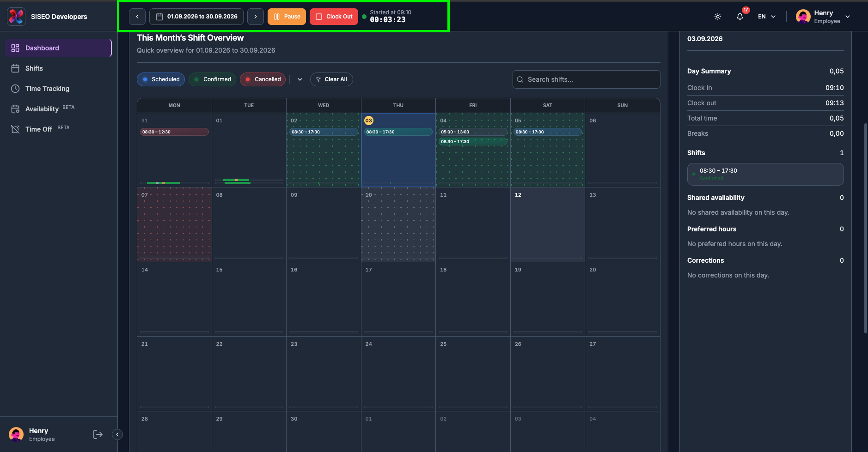
Task: Go to next month with right arrow
Action: tap(256, 17)
